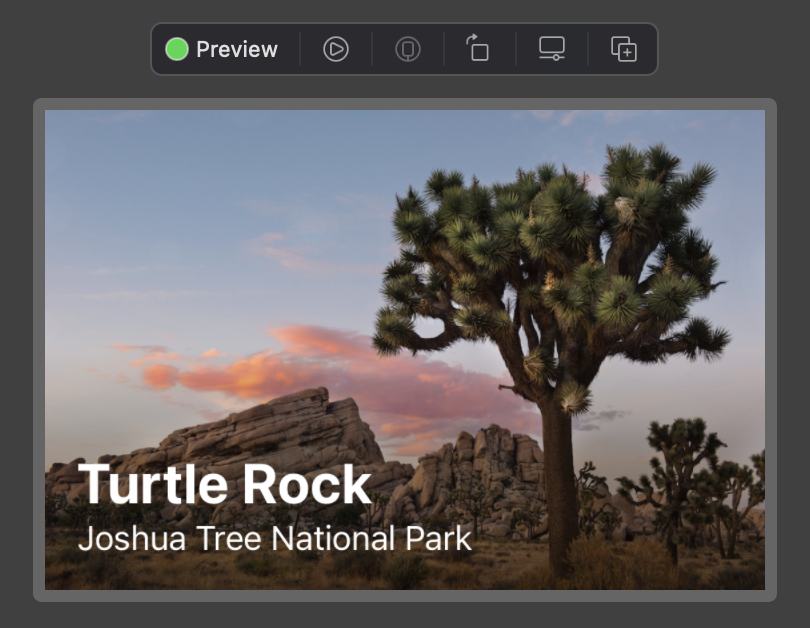The width and height of the screenshot is (810, 628).
Task: Select the circled play glyph in the toolbar
Action: tap(335, 48)
